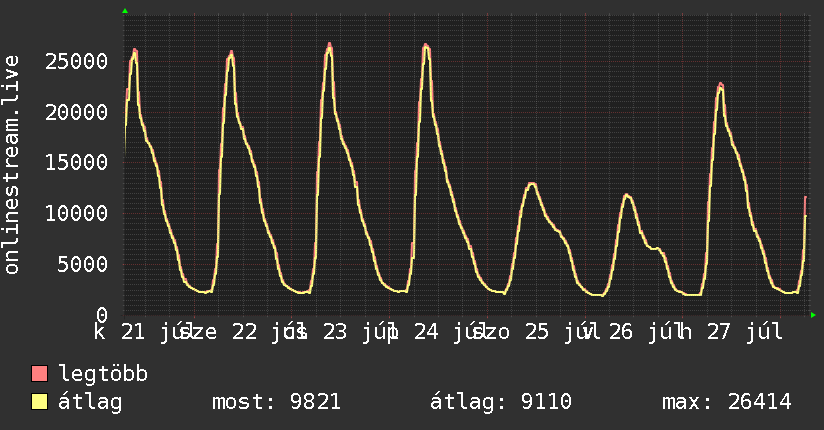The height and width of the screenshot is (430, 824).
Task: Click the legtöbb legend label
Action: click(103, 374)
